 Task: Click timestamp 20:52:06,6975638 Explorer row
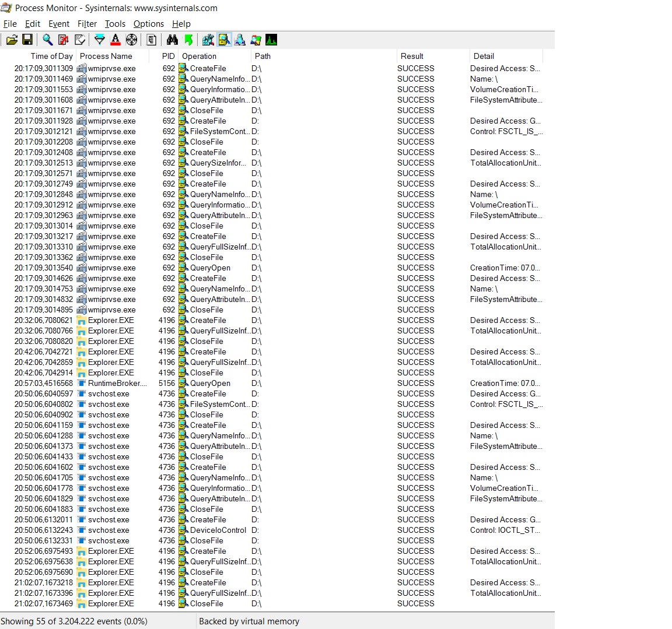pyautogui.click(x=43, y=562)
